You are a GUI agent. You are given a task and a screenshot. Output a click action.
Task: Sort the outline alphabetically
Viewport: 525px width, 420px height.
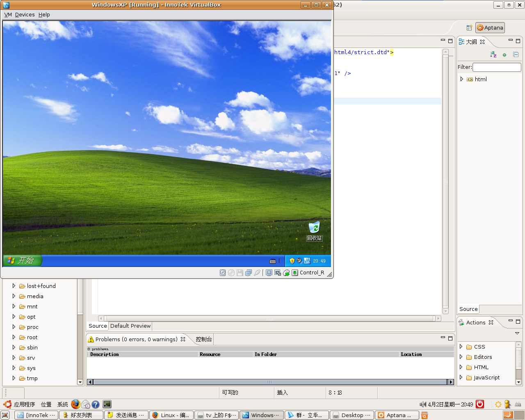493,55
